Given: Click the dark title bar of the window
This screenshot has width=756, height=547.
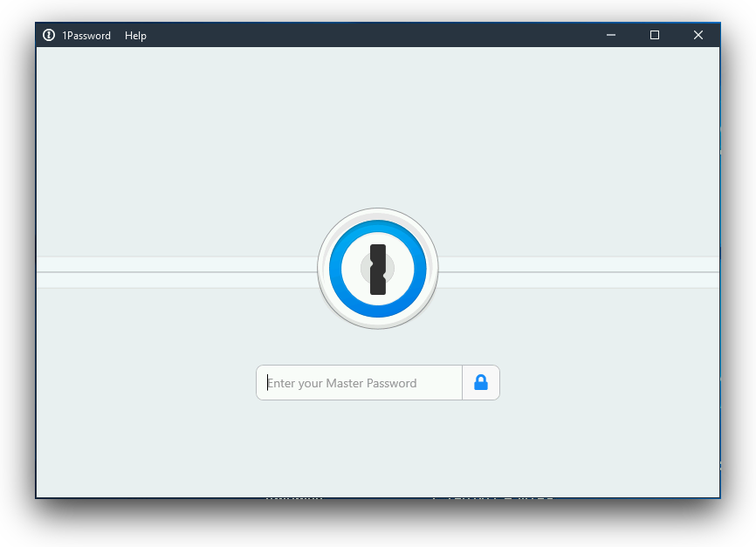Looking at the screenshot, I should 349,35.
